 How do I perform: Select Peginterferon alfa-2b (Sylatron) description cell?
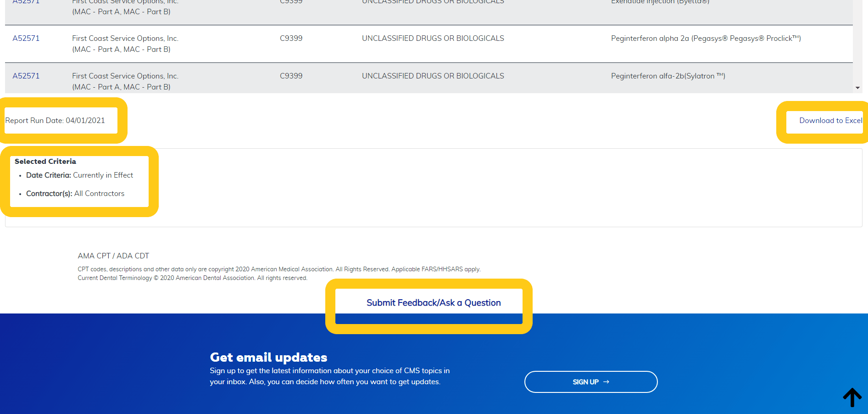pyautogui.click(x=668, y=76)
